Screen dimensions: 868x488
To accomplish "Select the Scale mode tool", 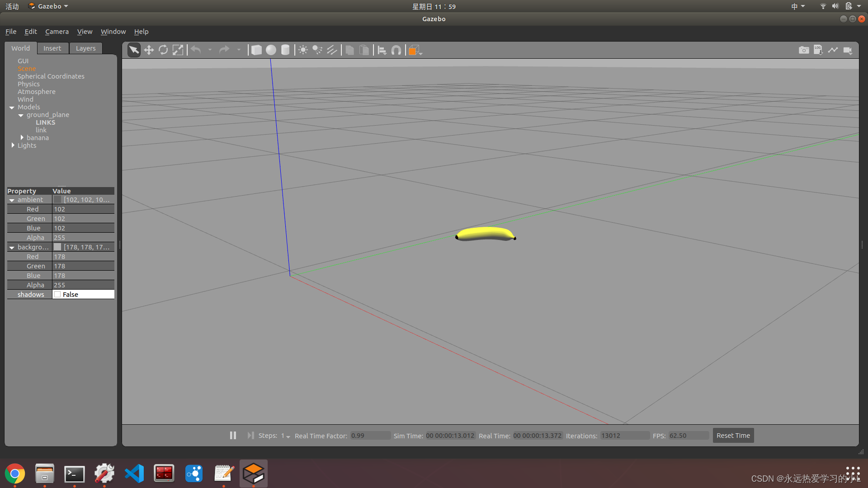I will pos(178,50).
